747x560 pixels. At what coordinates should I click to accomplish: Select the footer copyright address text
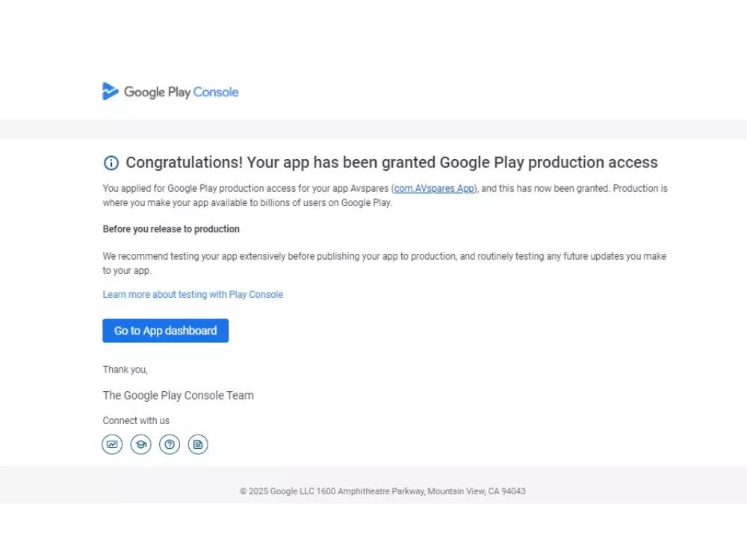pos(382,491)
